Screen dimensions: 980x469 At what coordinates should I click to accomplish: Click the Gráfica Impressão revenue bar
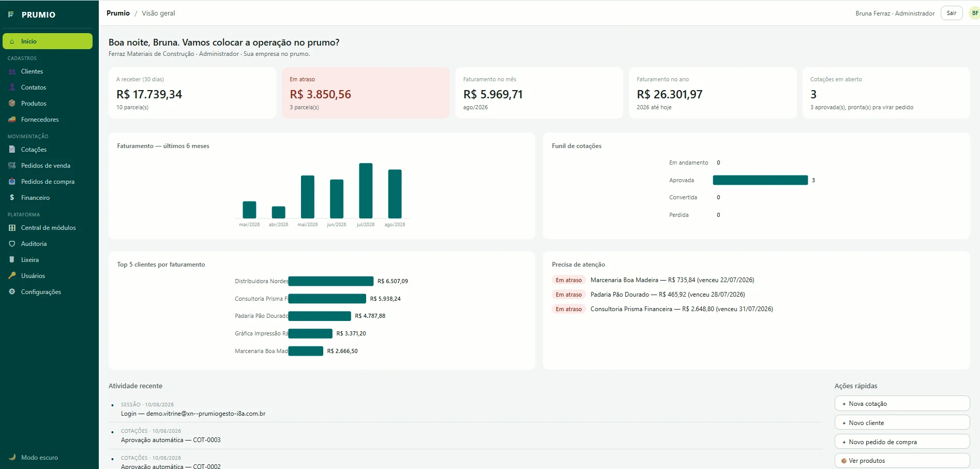(x=310, y=333)
